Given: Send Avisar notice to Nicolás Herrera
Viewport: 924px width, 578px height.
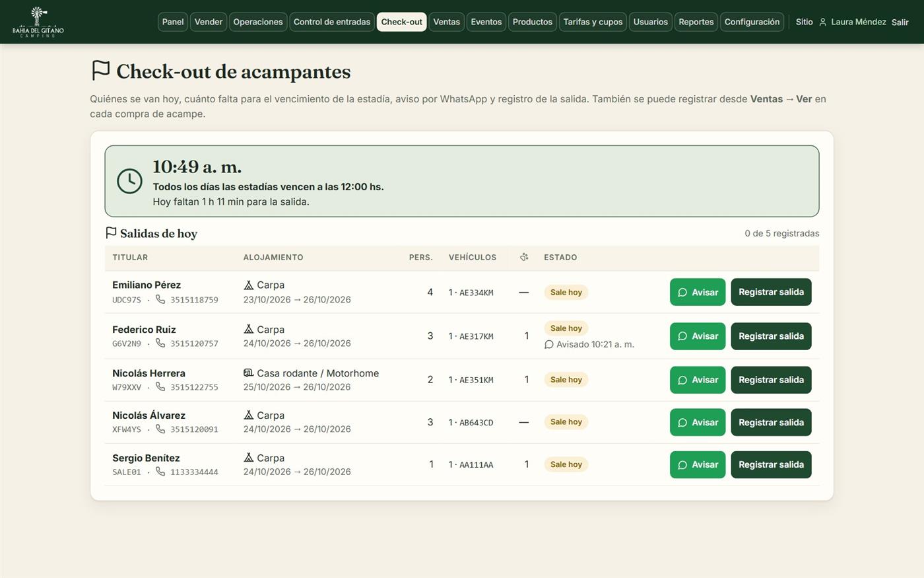Looking at the screenshot, I should click(x=698, y=380).
